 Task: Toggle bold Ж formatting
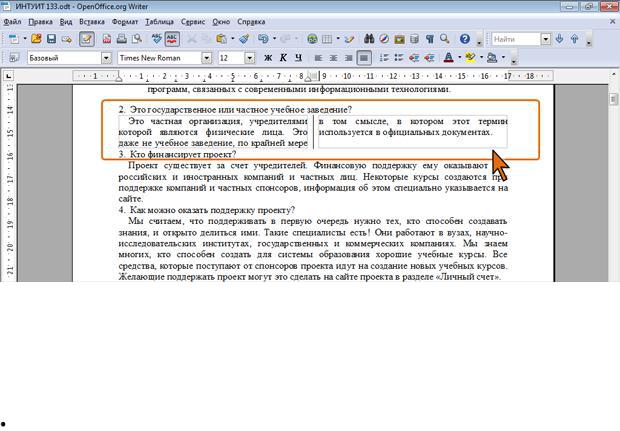(268, 58)
